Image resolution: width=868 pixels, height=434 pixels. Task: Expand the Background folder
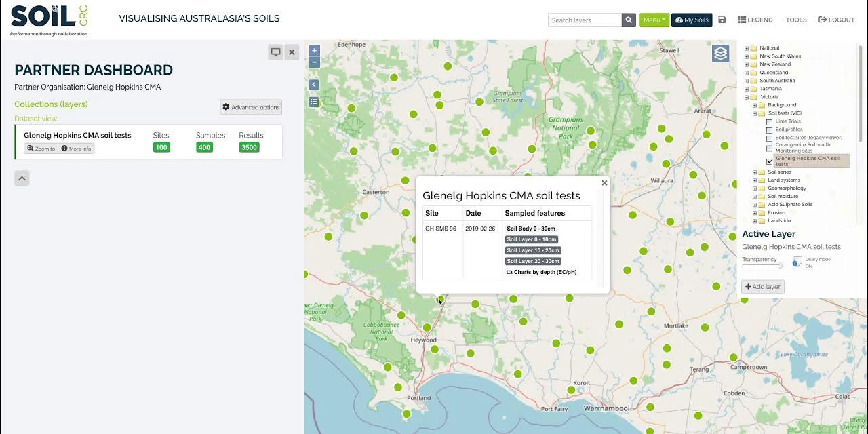(755, 105)
